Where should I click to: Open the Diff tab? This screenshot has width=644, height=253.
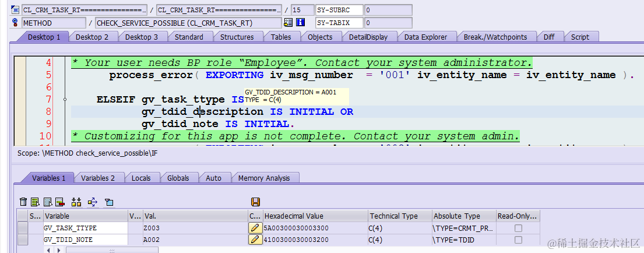(x=549, y=37)
